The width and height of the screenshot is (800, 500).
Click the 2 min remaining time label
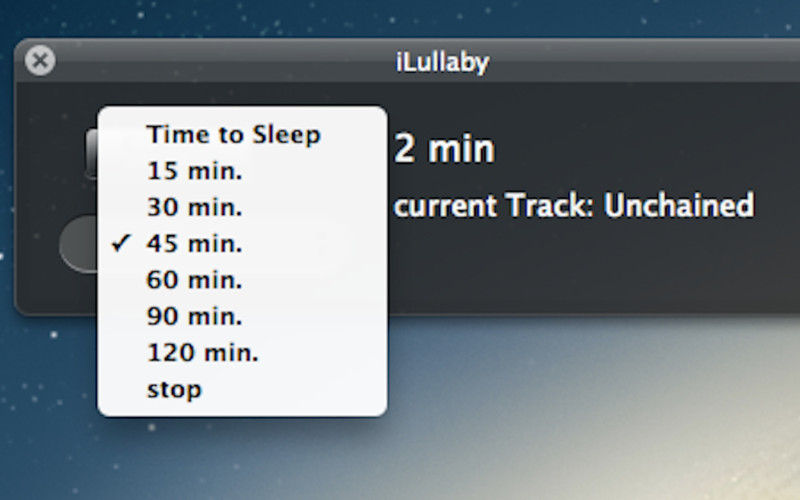[x=444, y=149]
